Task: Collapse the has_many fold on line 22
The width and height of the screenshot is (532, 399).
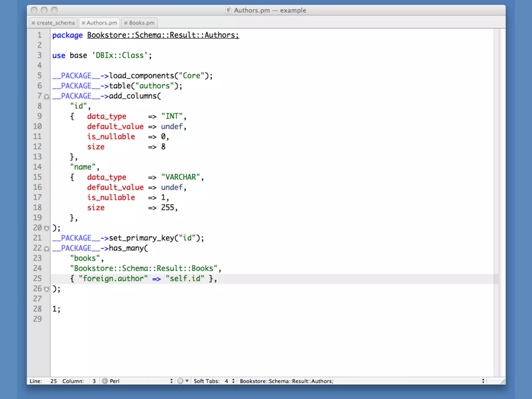Action: point(46,249)
